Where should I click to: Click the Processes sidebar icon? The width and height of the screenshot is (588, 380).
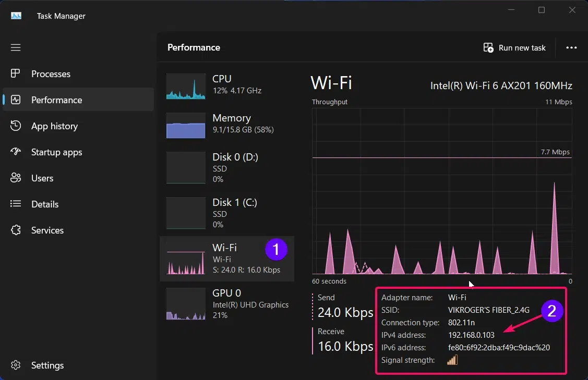(15, 73)
